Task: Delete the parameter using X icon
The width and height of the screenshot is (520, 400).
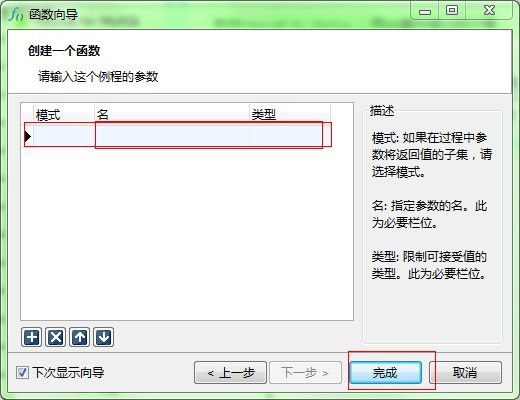Action: click(x=56, y=337)
